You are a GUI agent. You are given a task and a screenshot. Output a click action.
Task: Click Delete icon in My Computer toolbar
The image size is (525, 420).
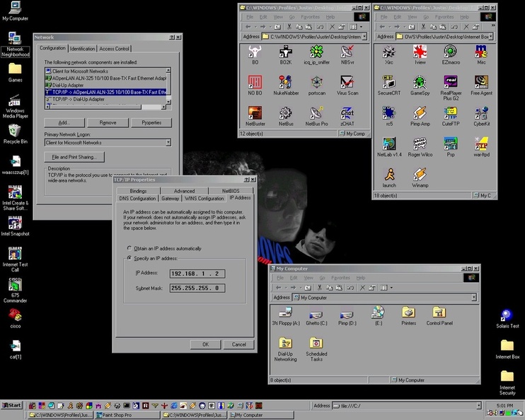(x=362, y=288)
